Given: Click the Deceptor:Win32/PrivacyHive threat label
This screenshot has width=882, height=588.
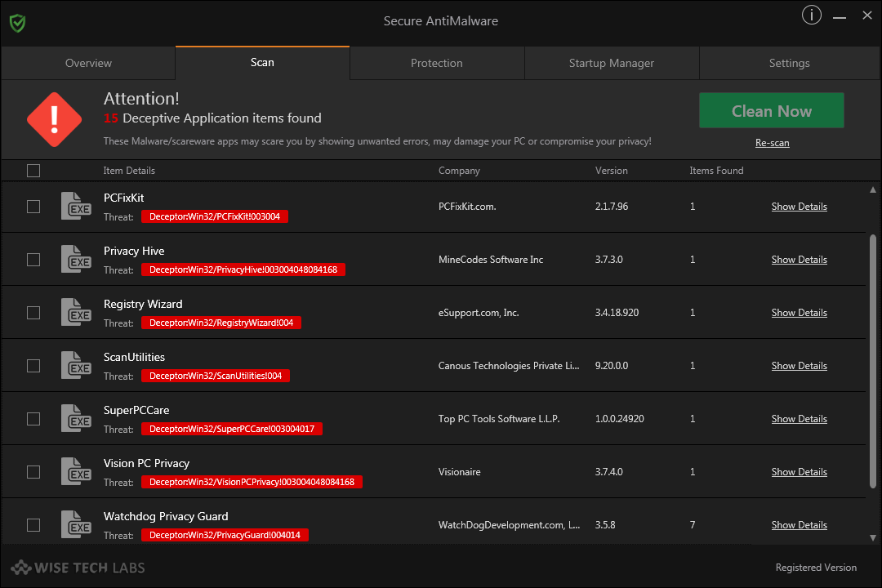Looking at the screenshot, I should (x=243, y=269).
